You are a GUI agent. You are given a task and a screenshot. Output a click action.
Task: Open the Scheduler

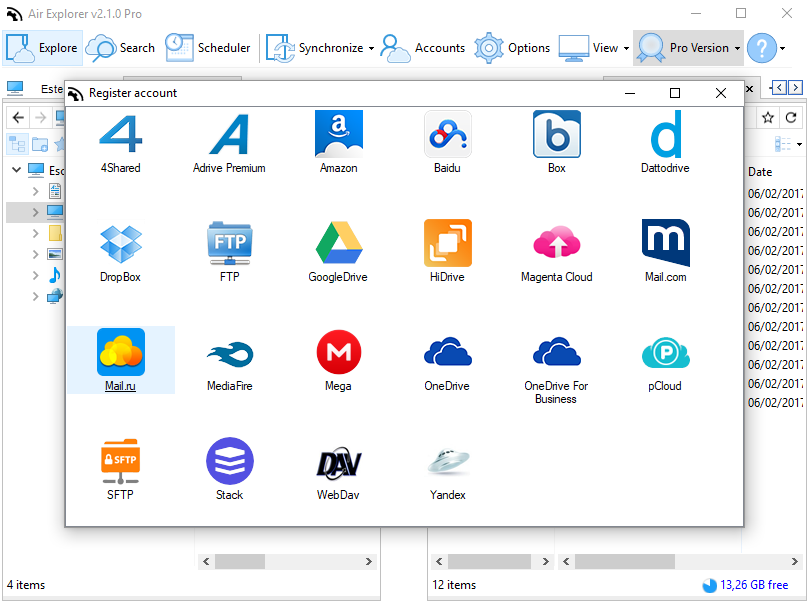pyautogui.click(x=208, y=48)
